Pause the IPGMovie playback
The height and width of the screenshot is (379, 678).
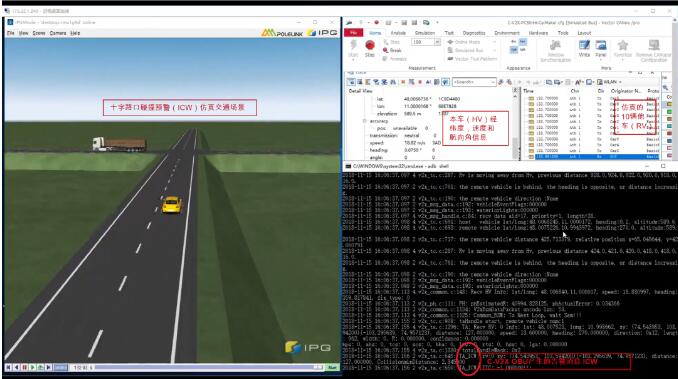(25, 367)
